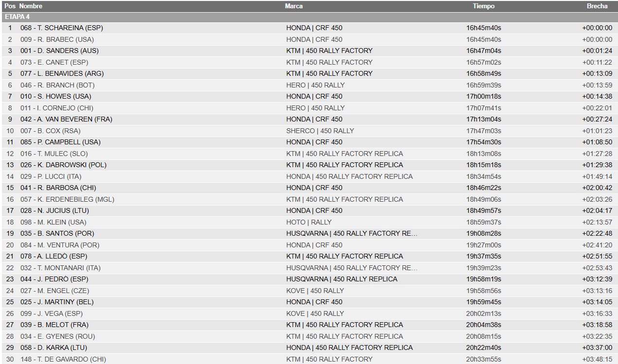The width and height of the screenshot is (618, 364).
Task: Click SHERCO | 450 RALLY bike entry
Action: [320, 131]
